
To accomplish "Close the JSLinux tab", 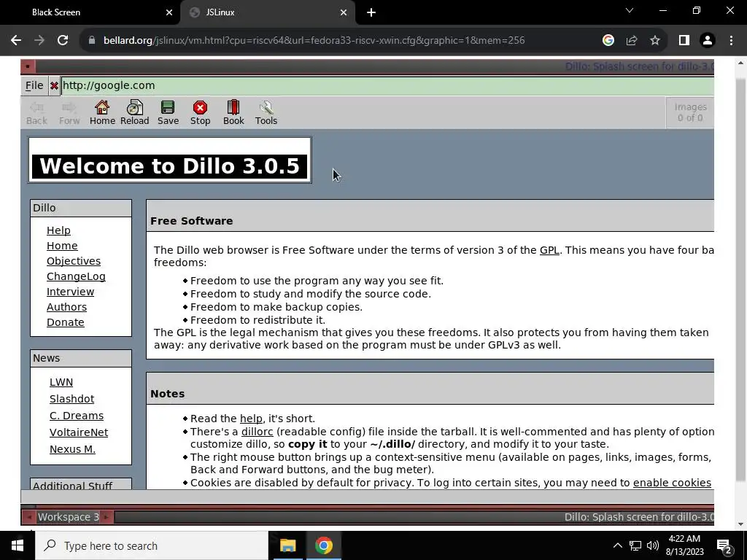I will (x=344, y=12).
